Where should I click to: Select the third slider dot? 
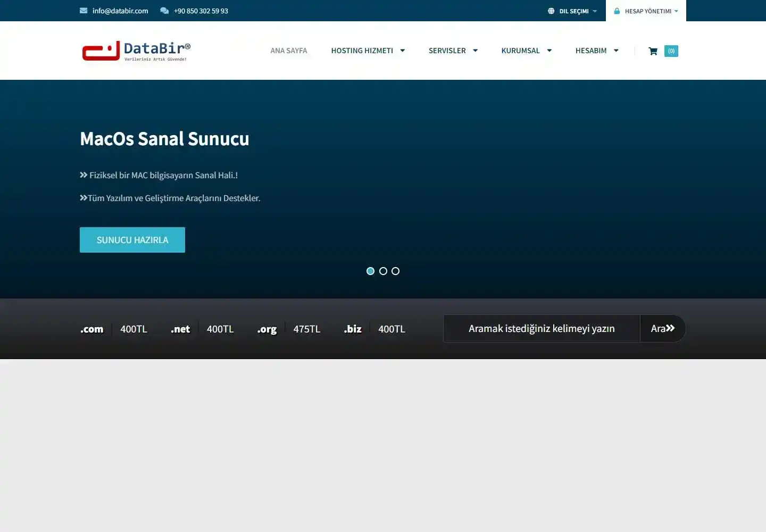pos(395,271)
